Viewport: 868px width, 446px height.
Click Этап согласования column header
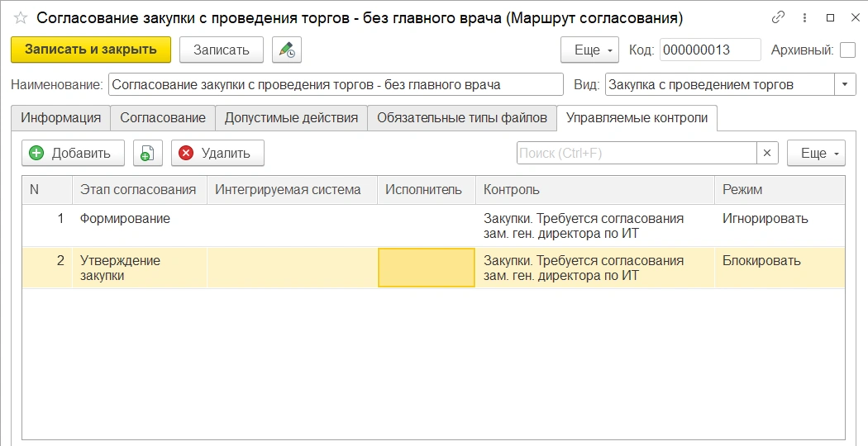(140, 190)
